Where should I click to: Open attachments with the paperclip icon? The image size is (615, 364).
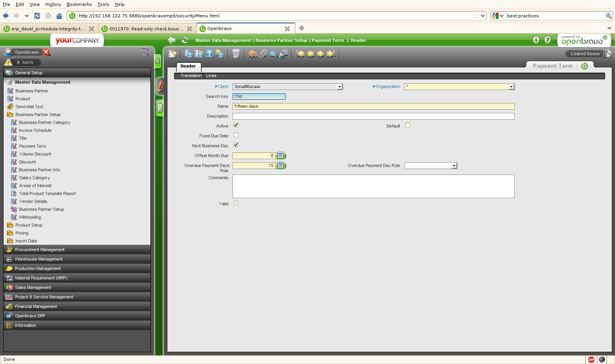coord(262,54)
